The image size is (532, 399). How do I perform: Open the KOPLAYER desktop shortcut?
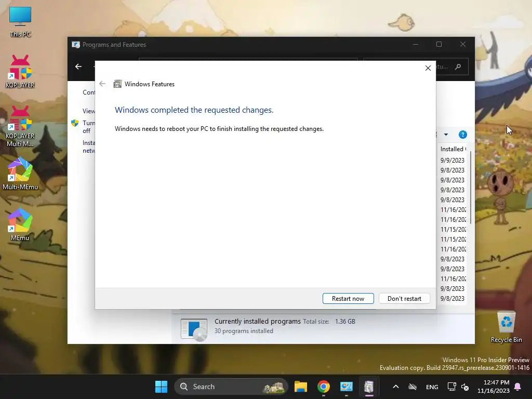pos(20,72)
